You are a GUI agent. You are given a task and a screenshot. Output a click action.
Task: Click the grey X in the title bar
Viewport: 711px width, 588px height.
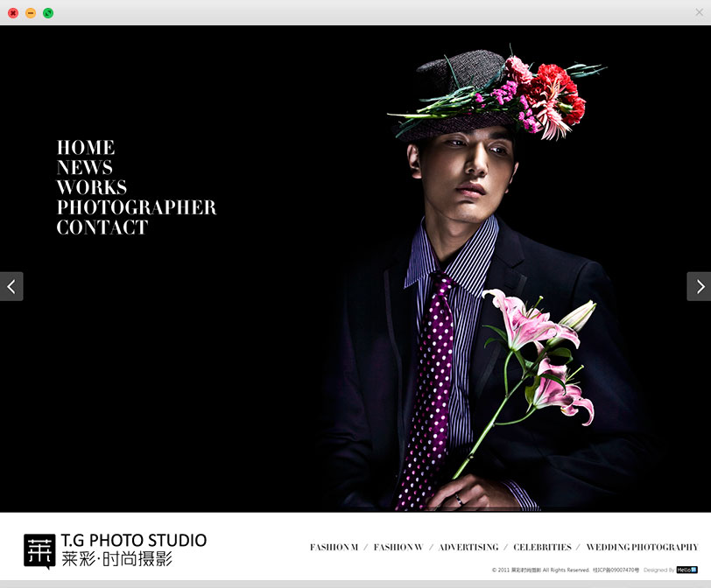[x=700, y=12]
